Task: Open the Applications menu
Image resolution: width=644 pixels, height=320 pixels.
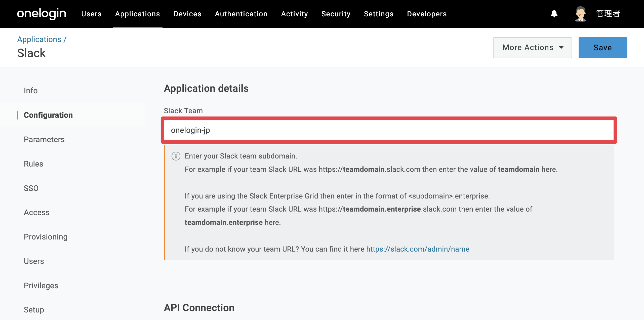Action: click(x=138, y=14)
